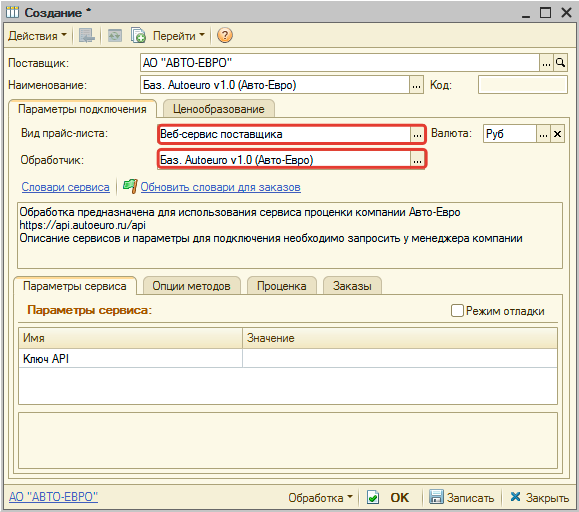Click the ellipsis button of the Валюта field
This screenshot has height=512, width=579.
[543, 134]
